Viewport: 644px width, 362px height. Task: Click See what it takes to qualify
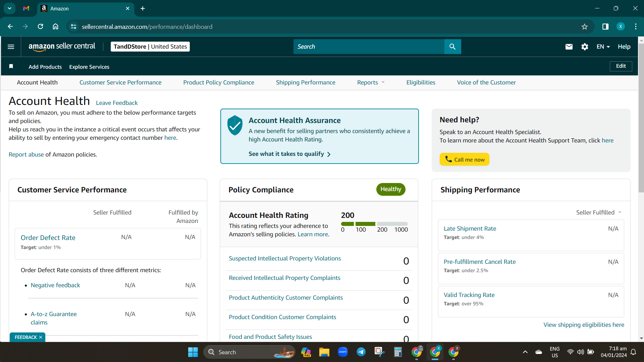point(289,154)
